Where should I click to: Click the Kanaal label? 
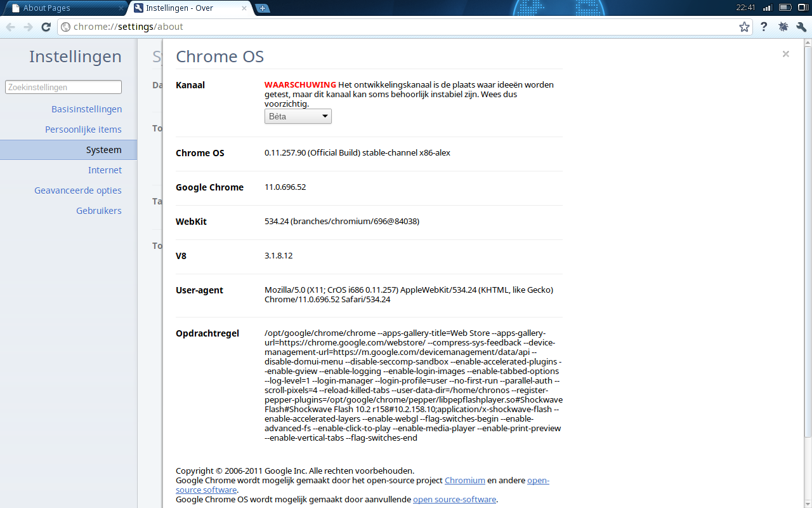coord(190,85)
